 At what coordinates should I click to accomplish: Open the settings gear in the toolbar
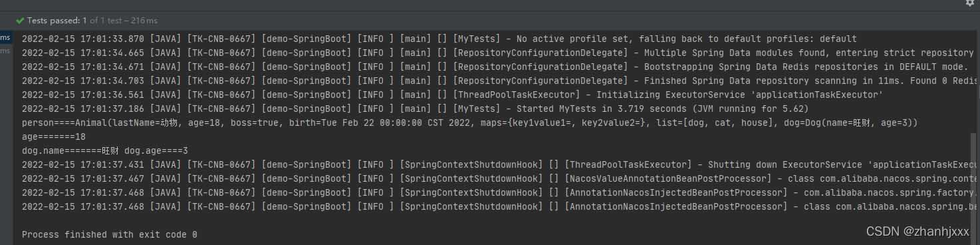pos(969,3)
